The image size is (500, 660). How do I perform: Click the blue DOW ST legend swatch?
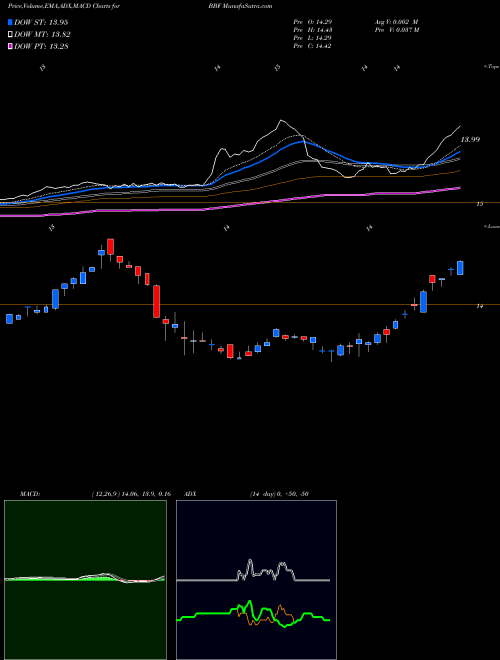point(11,23)
